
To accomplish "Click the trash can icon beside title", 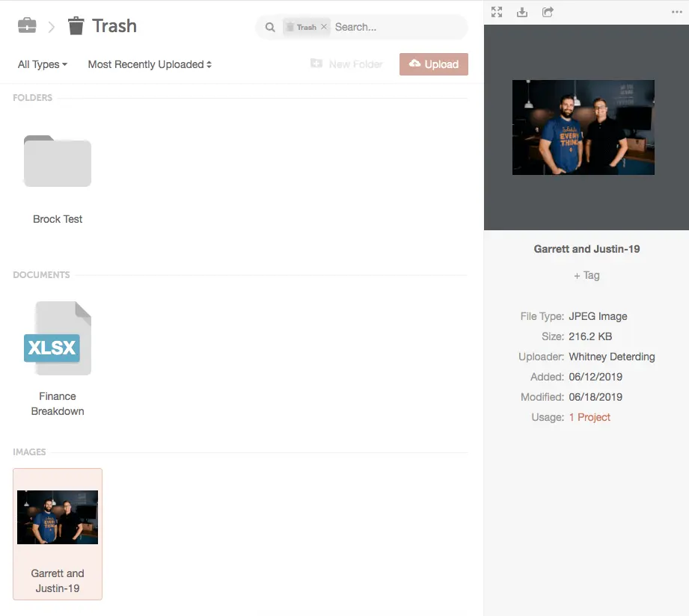I will click(76, 26).
